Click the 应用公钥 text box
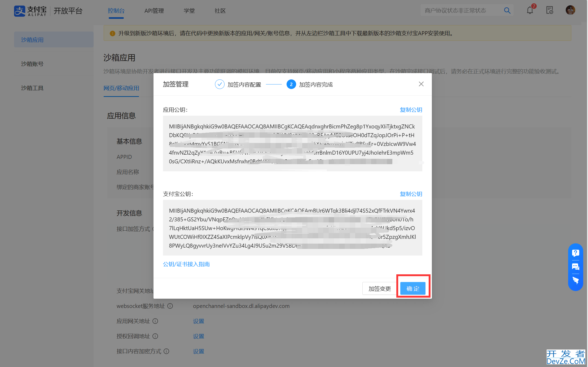The width and height of the screenshot is (588, 367). point(292,144)
